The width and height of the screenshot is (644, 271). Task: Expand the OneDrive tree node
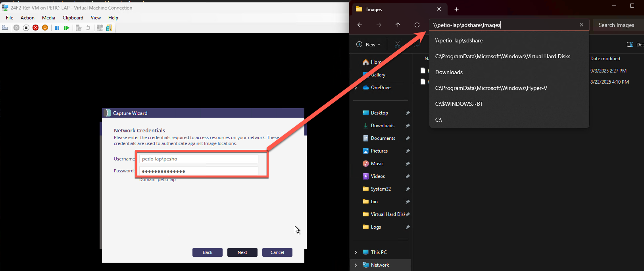[x=356, y=88]
